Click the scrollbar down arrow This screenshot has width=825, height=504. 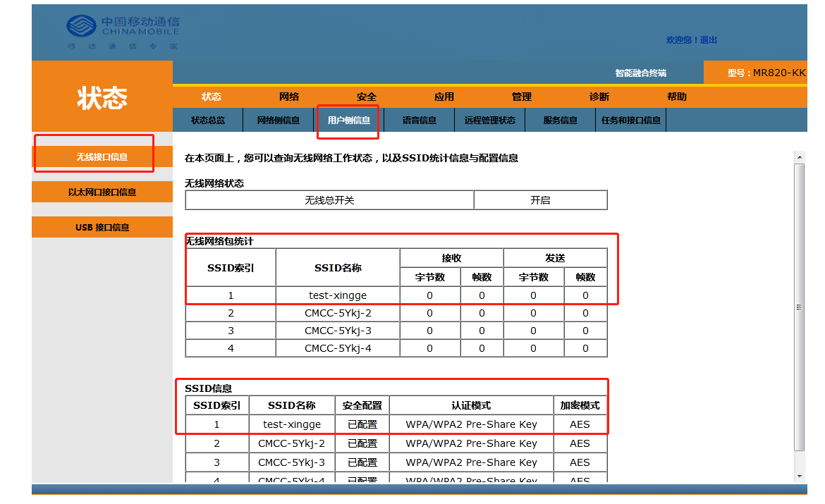pyautogui.click(x=799, y=477)
